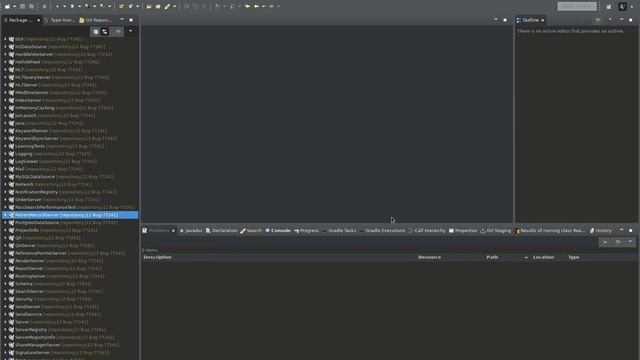The height and width of the screenshot is (360, 640).
Task: Switch to the Console tab
Action: (278, 231)
